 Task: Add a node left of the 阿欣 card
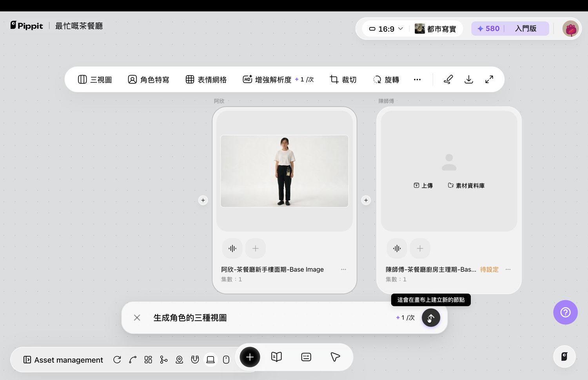coord(203,200)
